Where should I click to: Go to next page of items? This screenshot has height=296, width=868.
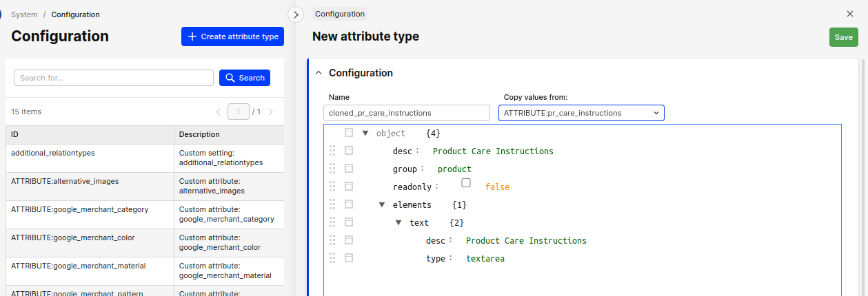pyautogui.click(x=271, y=112)
